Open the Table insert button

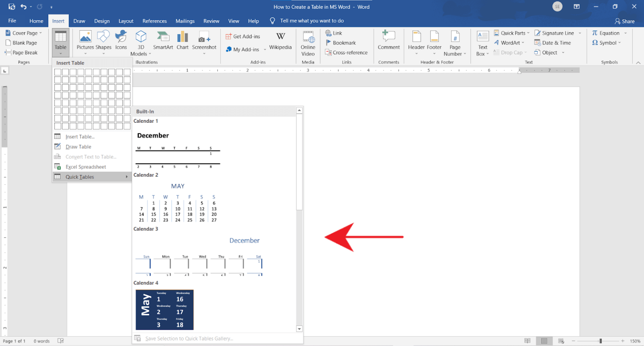(x=60, y=43)
